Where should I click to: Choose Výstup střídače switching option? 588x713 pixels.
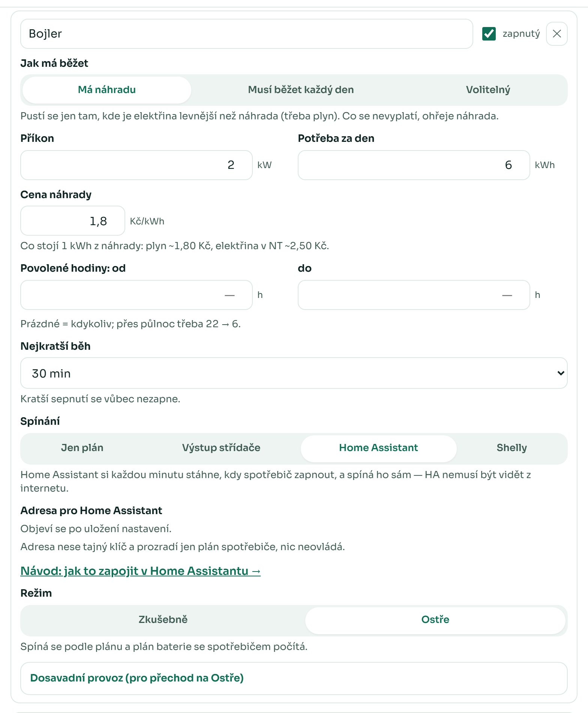tap(221, 448)
